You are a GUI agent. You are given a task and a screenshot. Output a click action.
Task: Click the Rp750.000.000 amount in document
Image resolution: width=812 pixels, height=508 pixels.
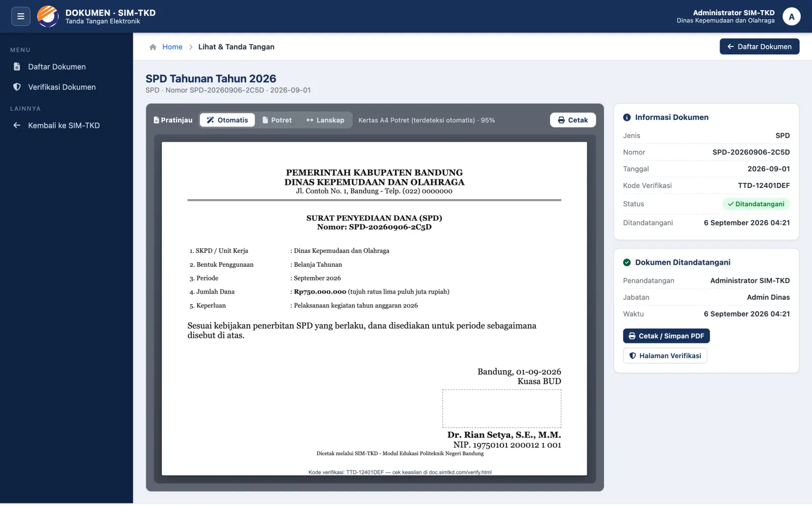coord(320,292)
